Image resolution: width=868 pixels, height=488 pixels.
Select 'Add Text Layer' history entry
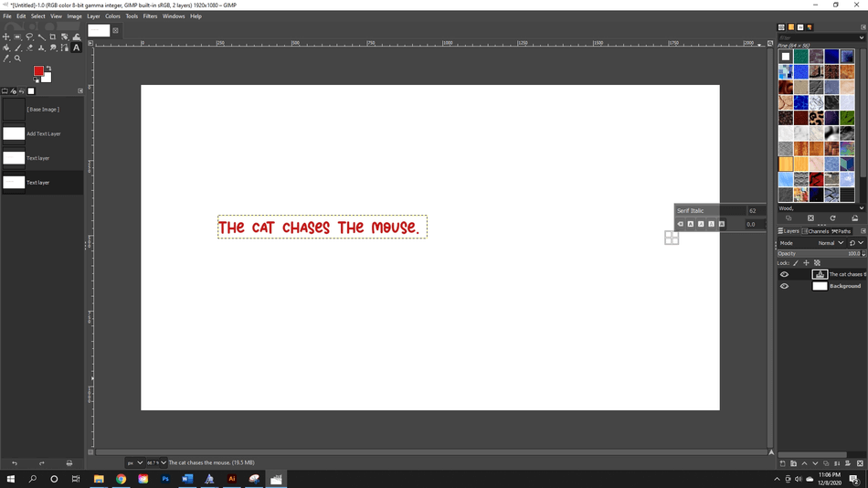click(x=43, y=133)
